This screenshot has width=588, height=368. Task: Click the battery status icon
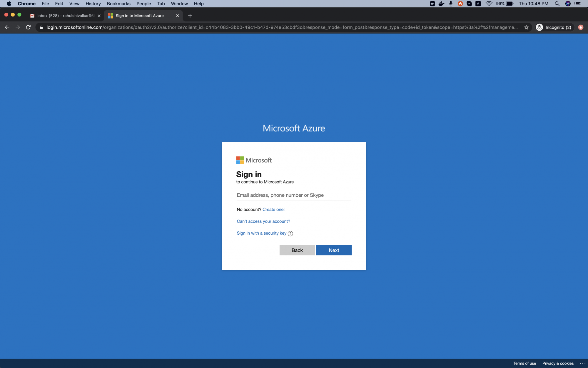510,4
